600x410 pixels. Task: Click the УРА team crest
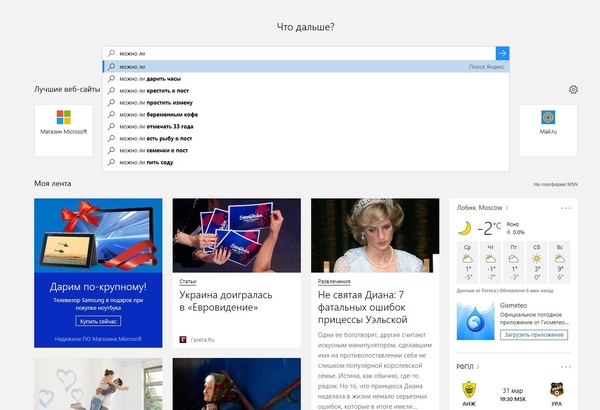tap(556, 390)
